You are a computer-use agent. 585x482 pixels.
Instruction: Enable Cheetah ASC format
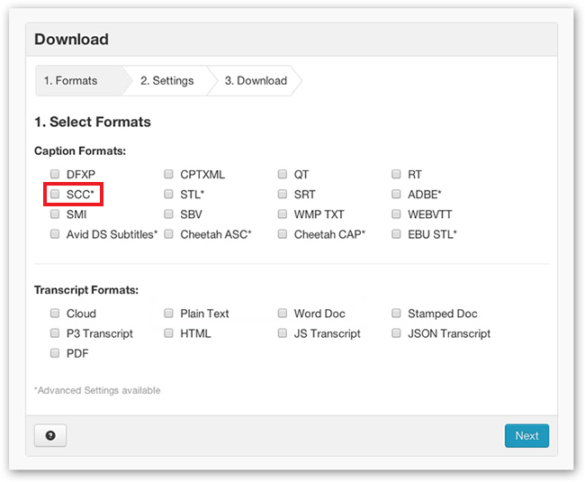pos(169,234)
